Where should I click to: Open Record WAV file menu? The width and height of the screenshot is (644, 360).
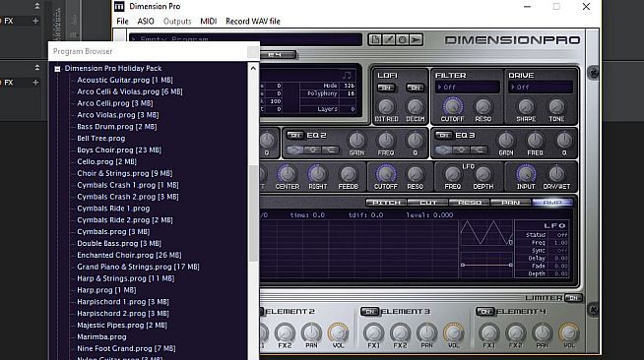point(253,22)
